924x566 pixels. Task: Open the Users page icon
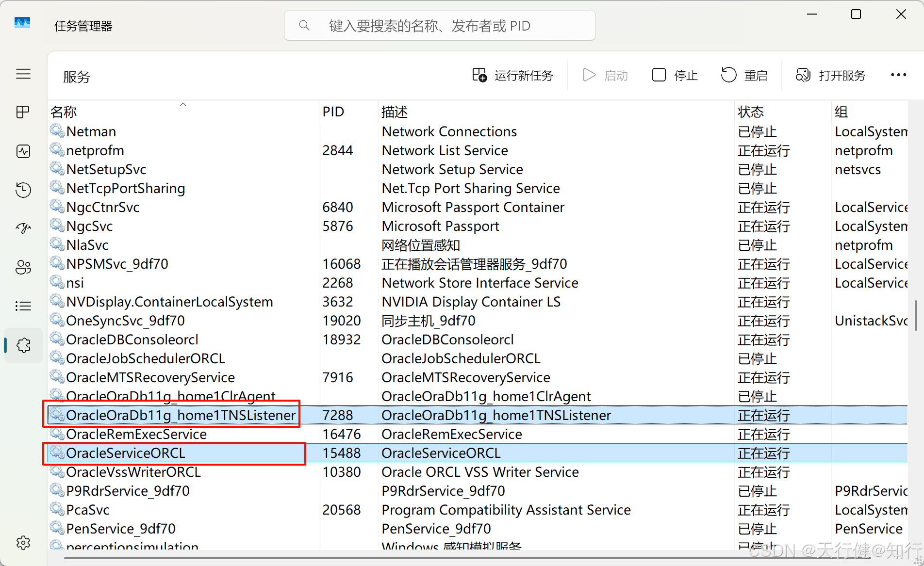[x=23, y=267]
